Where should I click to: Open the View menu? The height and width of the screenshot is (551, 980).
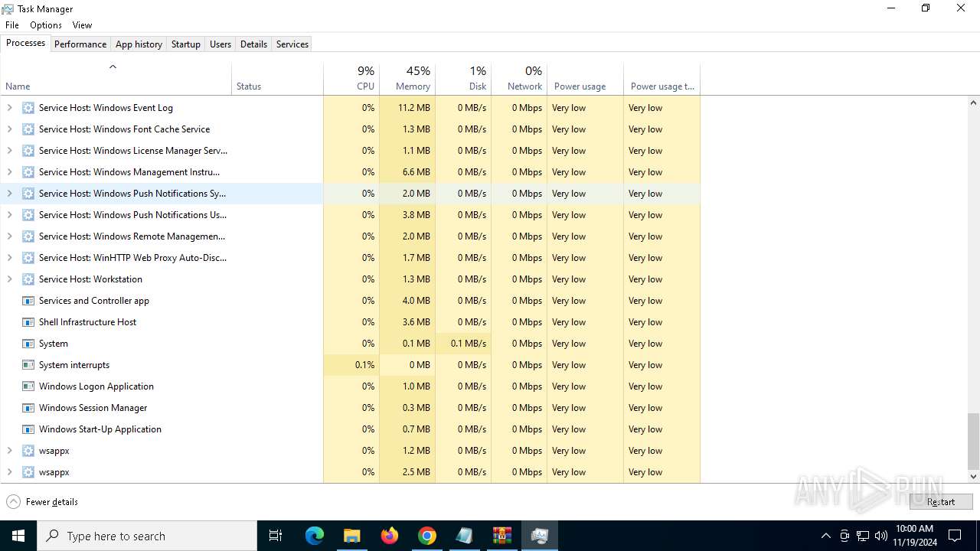(x=82, y=25)
